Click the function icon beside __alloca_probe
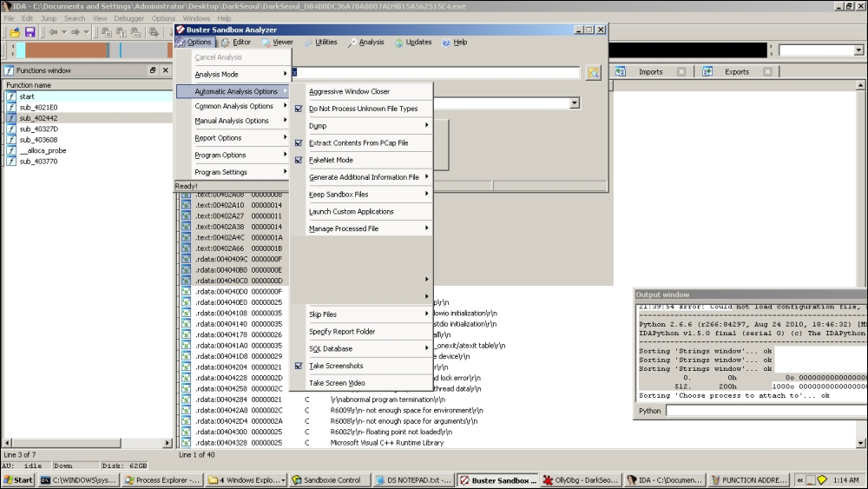 pos(11,150)
